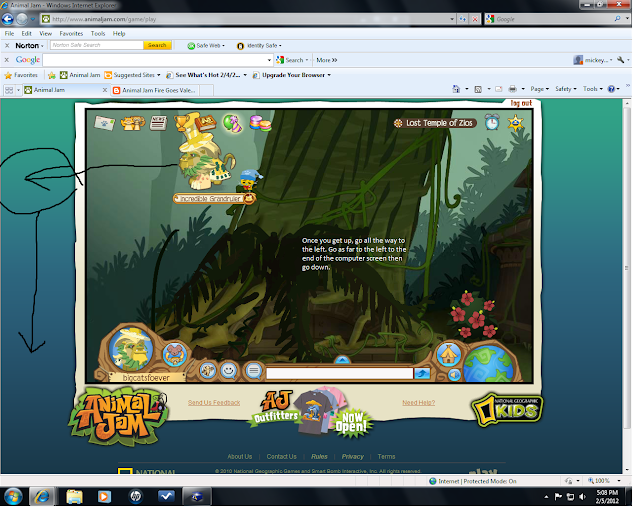640x513 pixels.
Task: Open the AJ journey book icon
Action: tap(205, 122)
